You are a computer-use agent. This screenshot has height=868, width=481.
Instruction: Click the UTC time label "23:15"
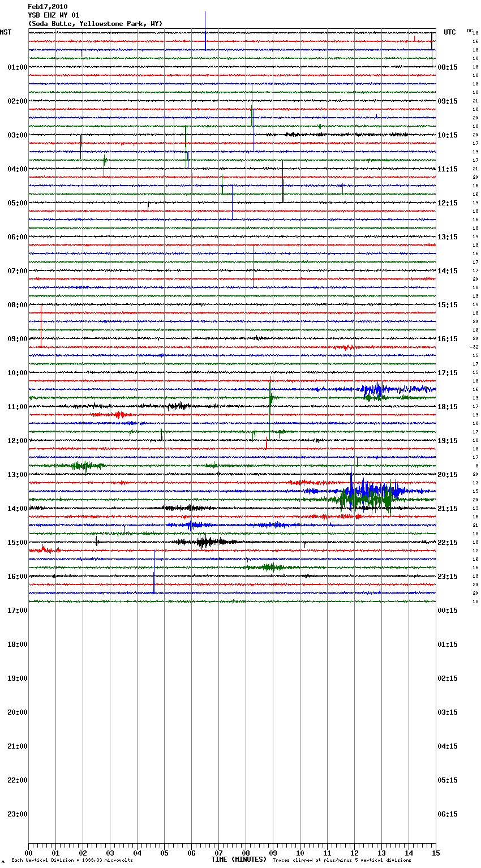tap(448, 577)
